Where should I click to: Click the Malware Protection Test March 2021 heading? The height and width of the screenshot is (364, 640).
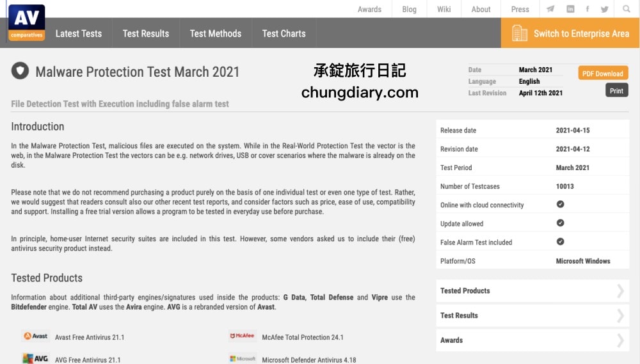point(138,72)
